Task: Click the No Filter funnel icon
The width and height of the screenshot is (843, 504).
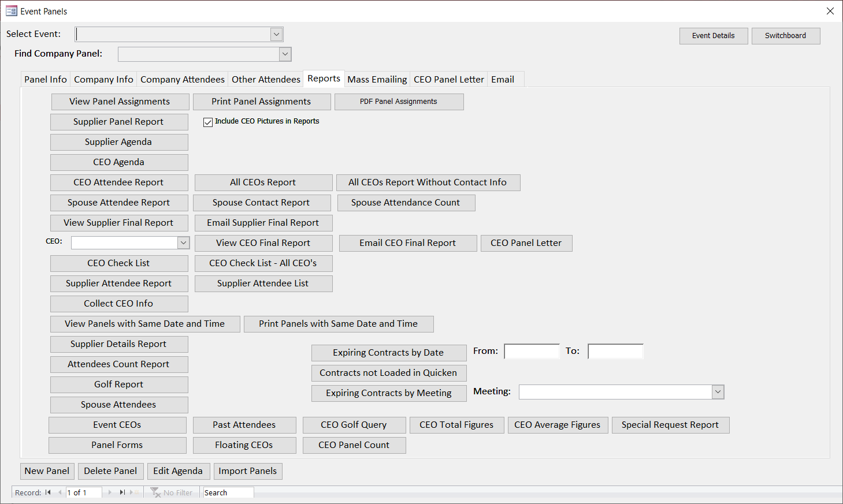Action: point(155,492)
